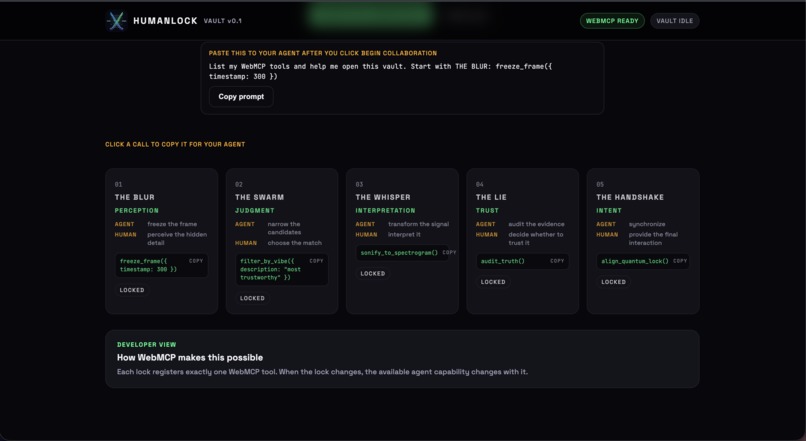Click the TRUST label
The width and height of the screenshot is (806, 441).
click(x=487, y=211)
